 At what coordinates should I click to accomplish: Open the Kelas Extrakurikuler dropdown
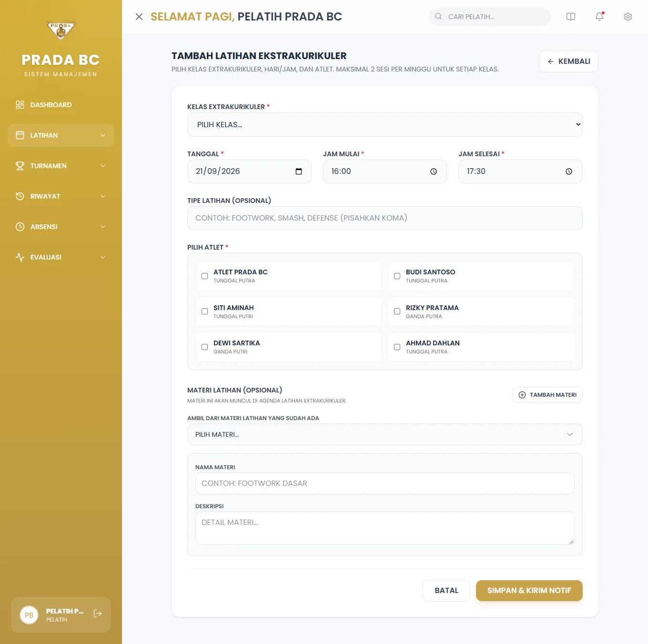pos(385,125)
